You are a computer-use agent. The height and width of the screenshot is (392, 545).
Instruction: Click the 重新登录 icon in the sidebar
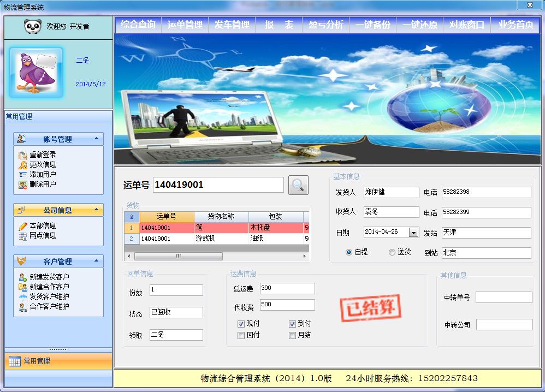[x=23, y=155]
